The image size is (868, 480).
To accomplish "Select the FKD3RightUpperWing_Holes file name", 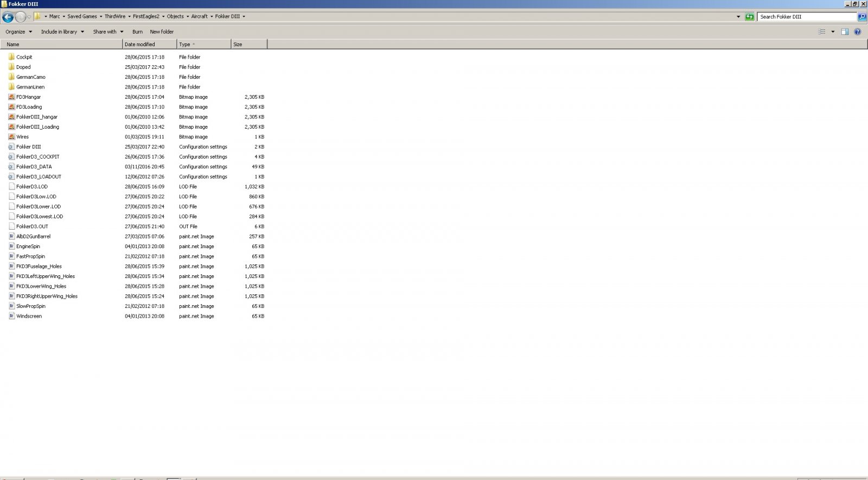I will (x=47, y=296).
